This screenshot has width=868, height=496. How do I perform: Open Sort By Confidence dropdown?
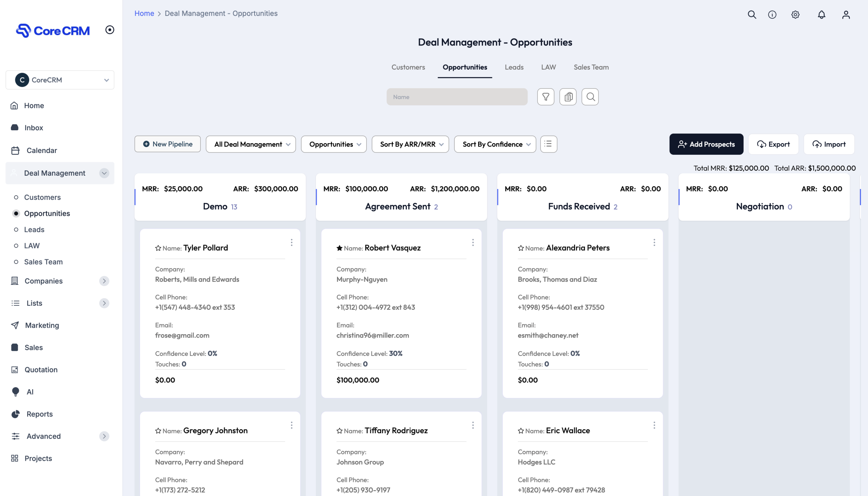[x=495, y=144]
